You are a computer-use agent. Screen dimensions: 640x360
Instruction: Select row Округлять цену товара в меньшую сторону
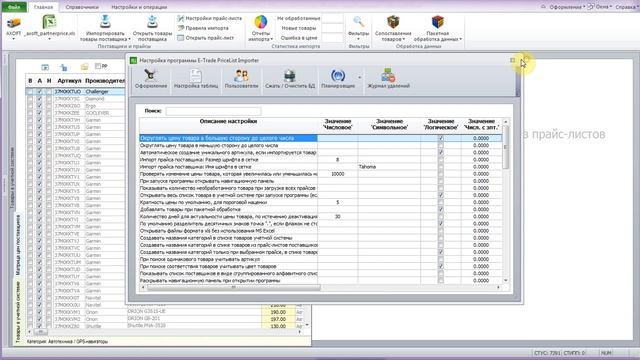pos(228,145)
